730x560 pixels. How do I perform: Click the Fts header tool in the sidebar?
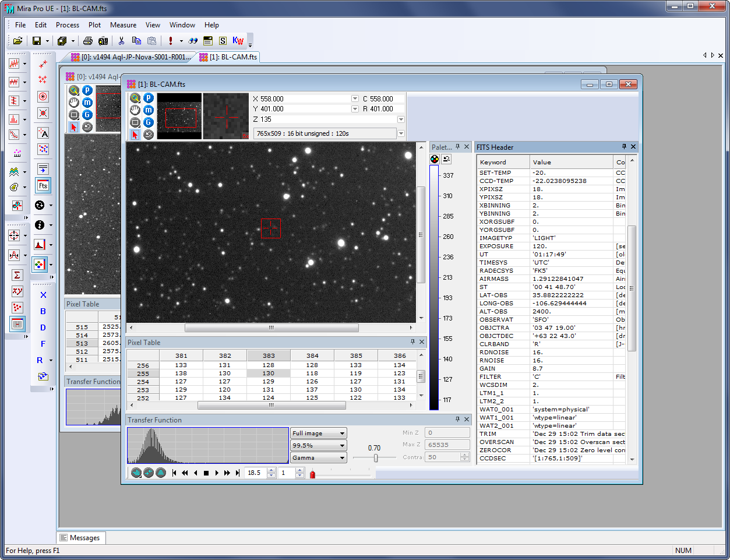(x=43, y=185)
